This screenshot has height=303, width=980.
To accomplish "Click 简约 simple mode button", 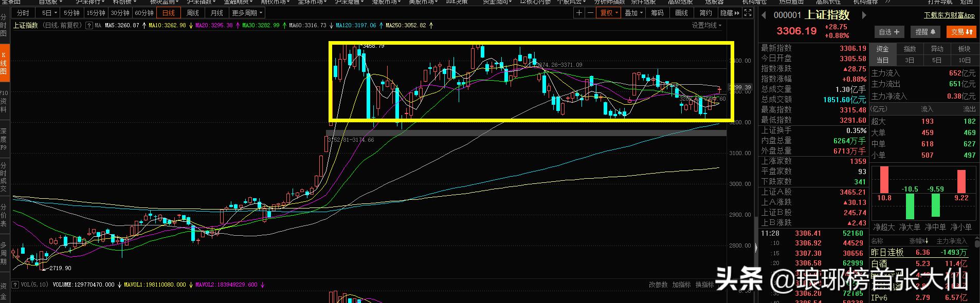I will [705, 13].
